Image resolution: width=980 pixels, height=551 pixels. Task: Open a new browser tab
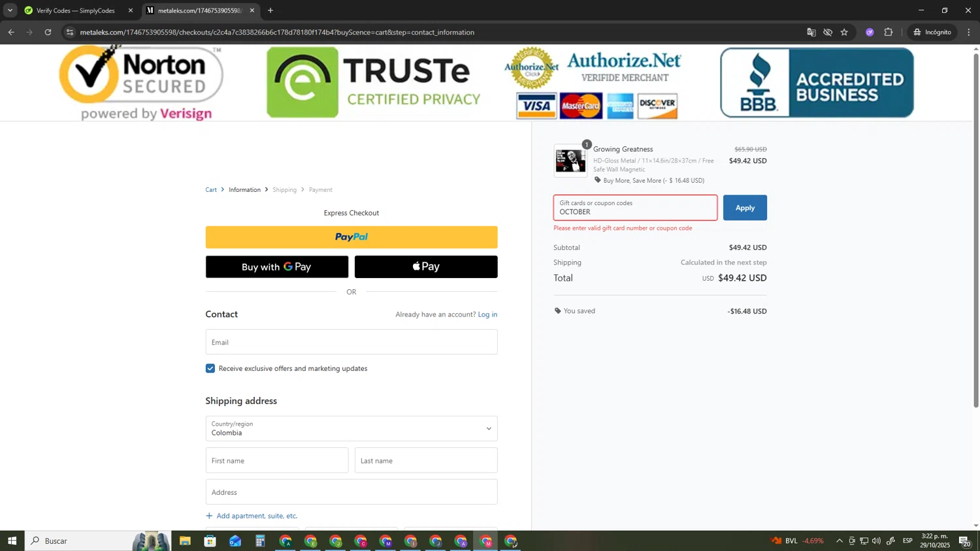[270, 10]
